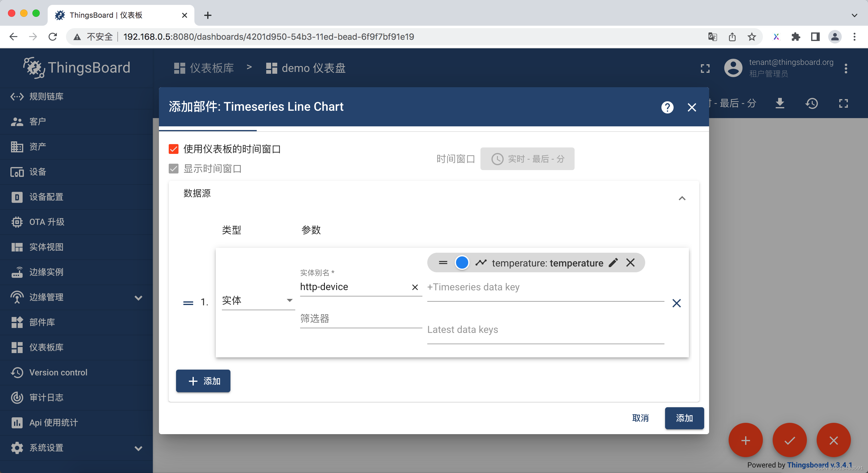Open 部件库 in sidebar

[x=76, y=322]
